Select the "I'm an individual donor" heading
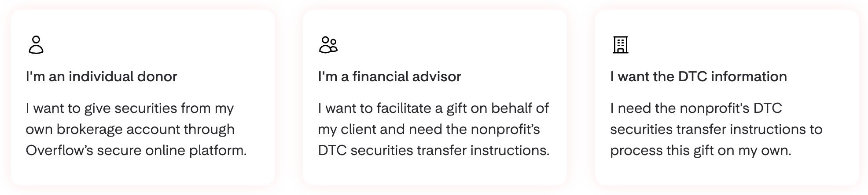Image resolution: width=868 pixels, height=195 pixels. 101,76
